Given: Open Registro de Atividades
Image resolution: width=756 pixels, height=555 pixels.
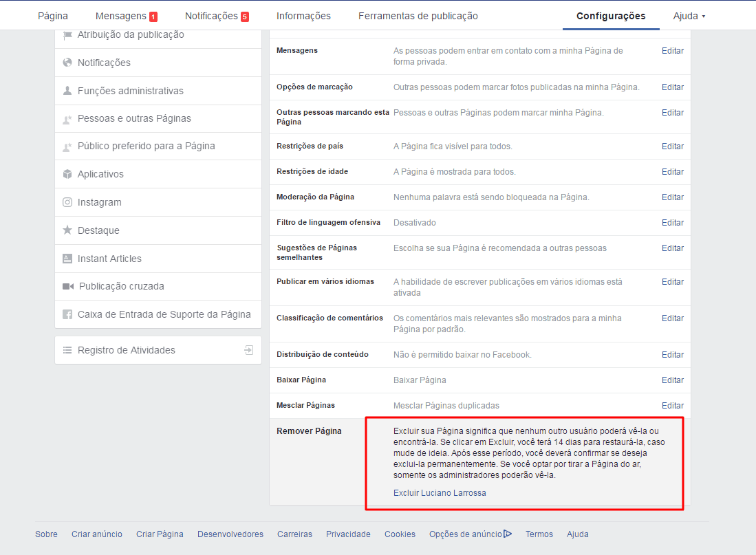Looking at the screenshot, I should (x=158, y=350).
